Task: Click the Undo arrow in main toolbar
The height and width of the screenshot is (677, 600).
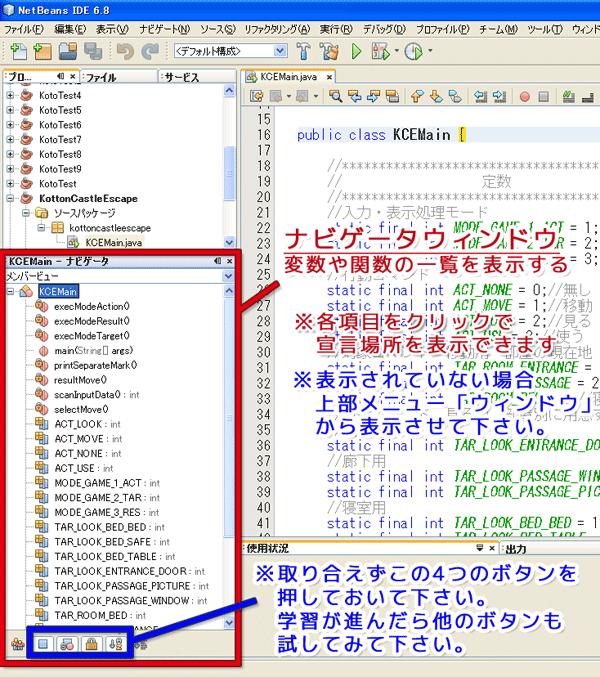Action: pos(124,50)
